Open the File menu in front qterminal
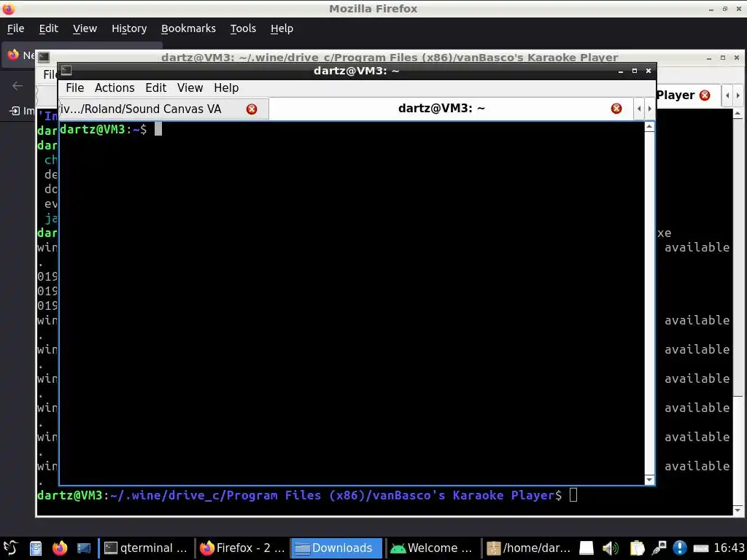The width and height of the screenshot is (747, 560). 75,88
